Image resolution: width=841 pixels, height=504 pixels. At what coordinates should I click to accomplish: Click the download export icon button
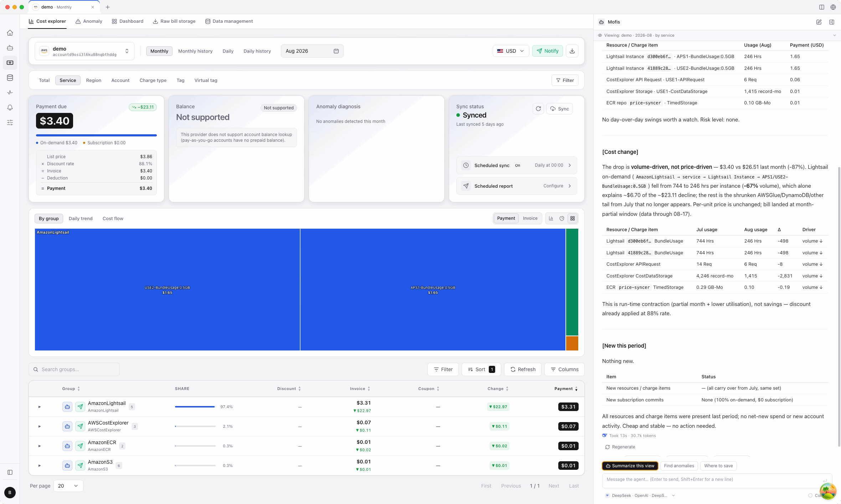click(572, 51)
